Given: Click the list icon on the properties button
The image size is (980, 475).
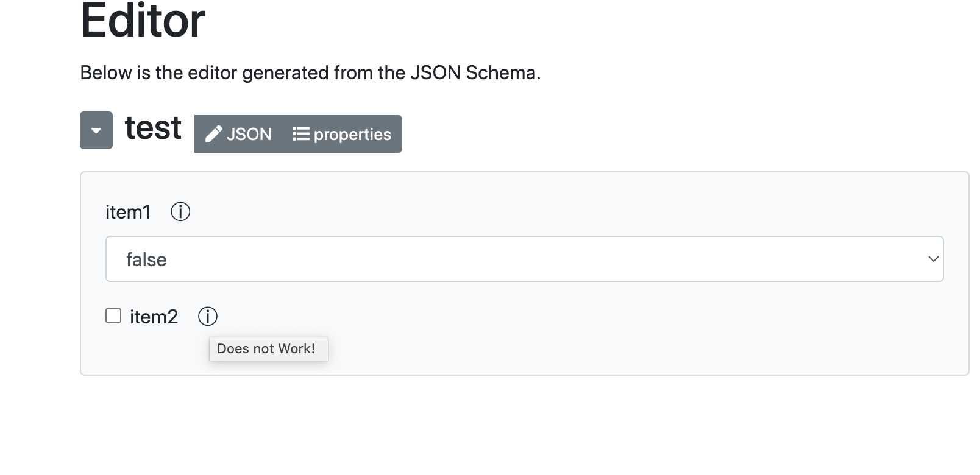Looking at the screenshot, I should tap(300, 134).
